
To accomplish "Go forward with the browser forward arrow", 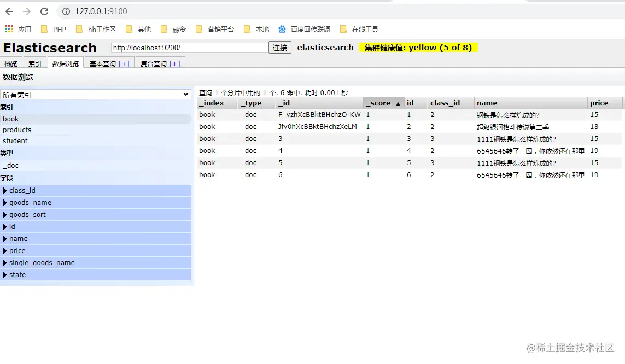I will (x=27, y=11).
